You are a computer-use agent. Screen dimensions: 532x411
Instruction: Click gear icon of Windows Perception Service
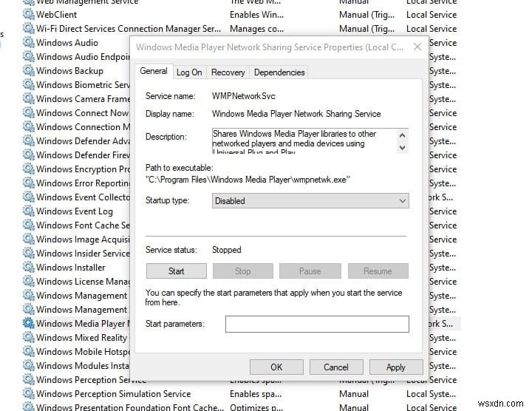29,380
